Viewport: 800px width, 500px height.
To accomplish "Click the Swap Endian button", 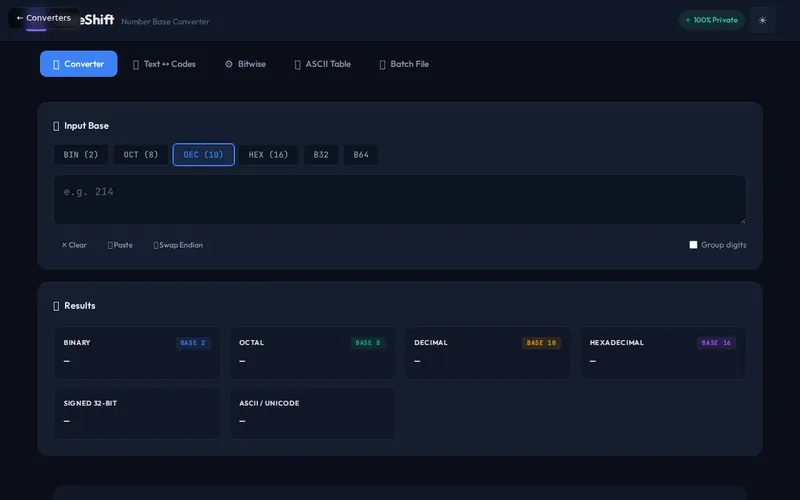I will 178,245.
